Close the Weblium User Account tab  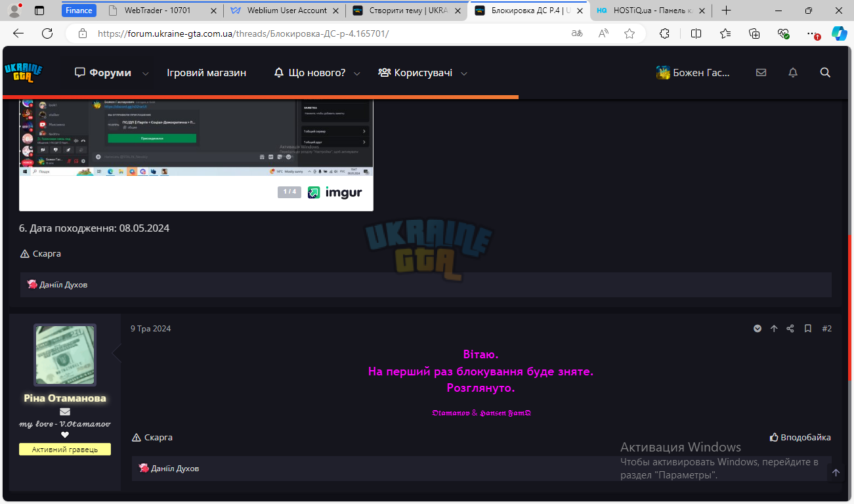[335, 10]
